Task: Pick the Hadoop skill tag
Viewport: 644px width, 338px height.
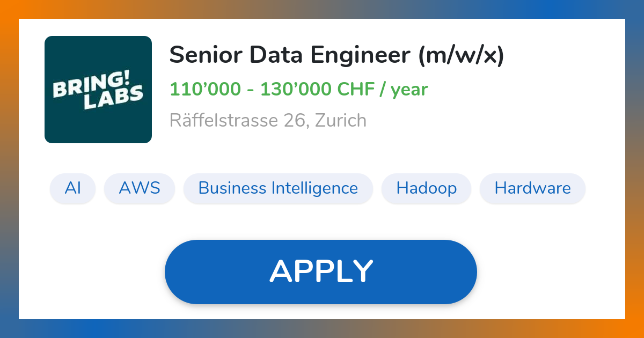Action: [x=427, y=188]
